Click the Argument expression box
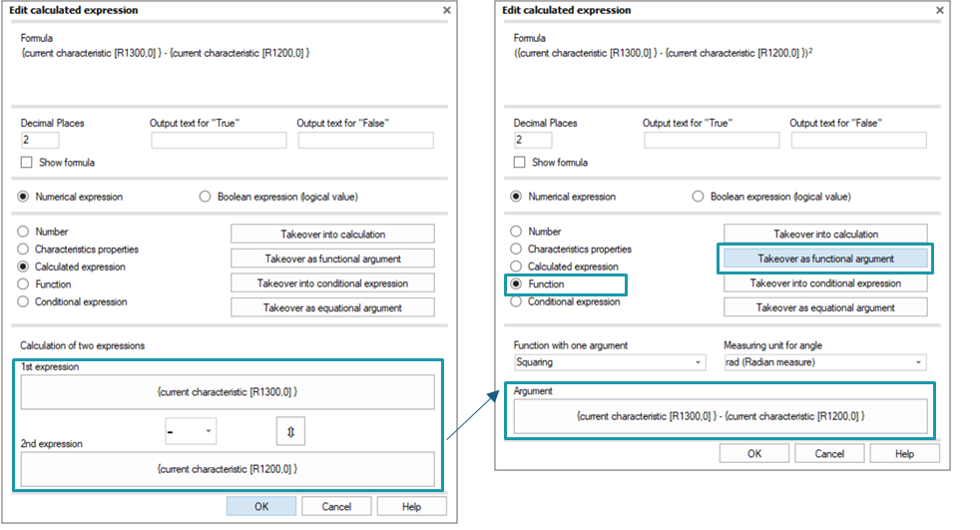The image size is (980, 530). coord(721,416)
